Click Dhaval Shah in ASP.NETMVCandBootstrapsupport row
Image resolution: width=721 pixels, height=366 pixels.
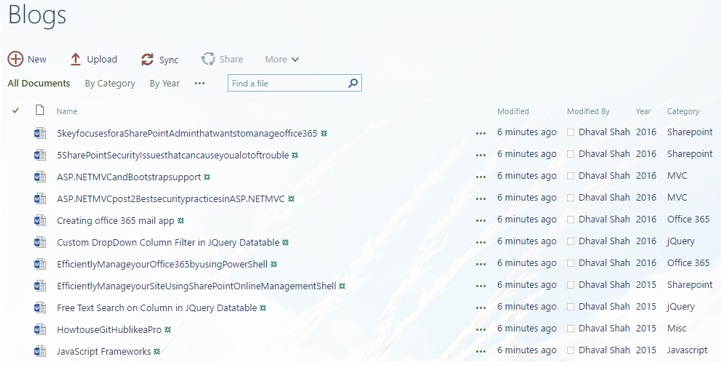604,176
